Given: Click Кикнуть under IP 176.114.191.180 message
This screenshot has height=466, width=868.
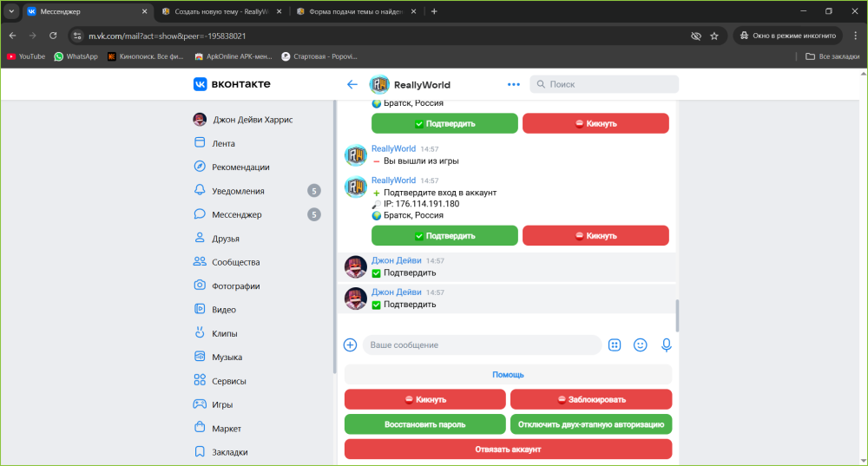Looking at the screenshot, I should click(595, 236).
